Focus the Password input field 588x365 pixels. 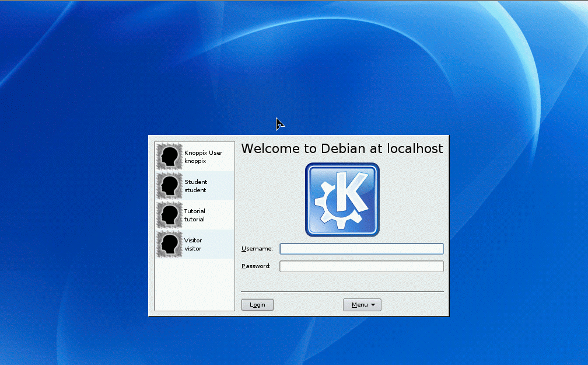(x=362, y=266)
